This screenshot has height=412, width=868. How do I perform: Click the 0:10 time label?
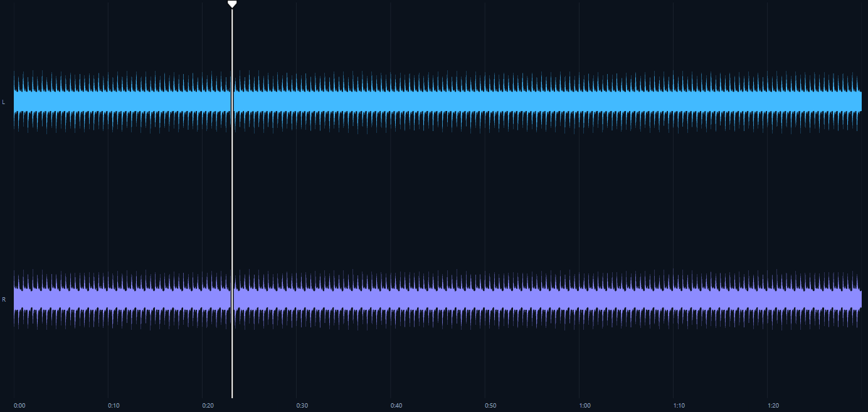click(114, 406)
